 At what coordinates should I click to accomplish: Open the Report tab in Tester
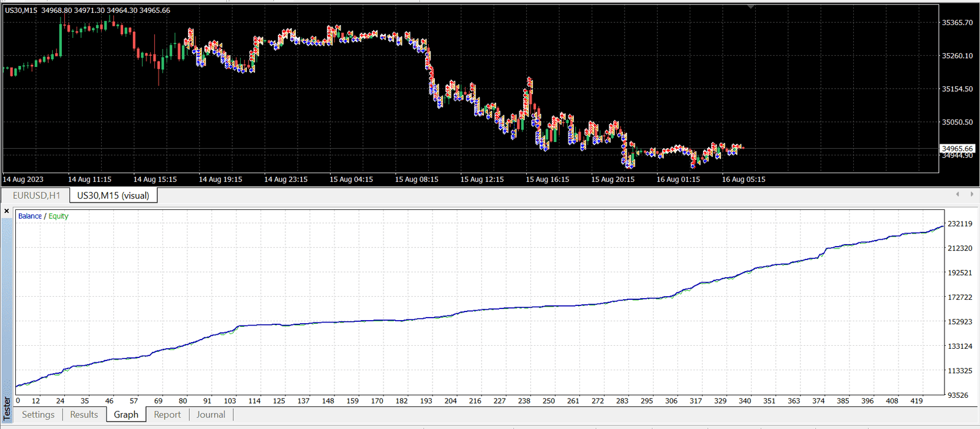click(167, 414)
